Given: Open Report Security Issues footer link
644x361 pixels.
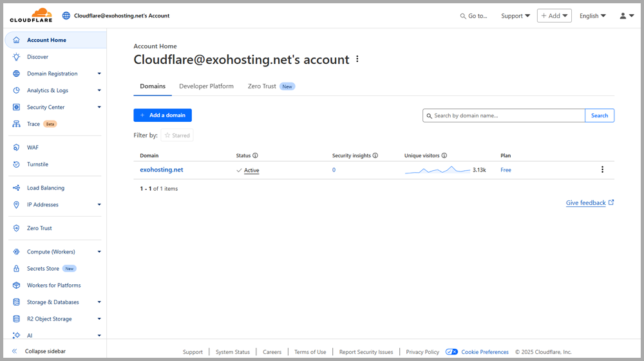Looking at the screenshot, I should pos(366,352).
